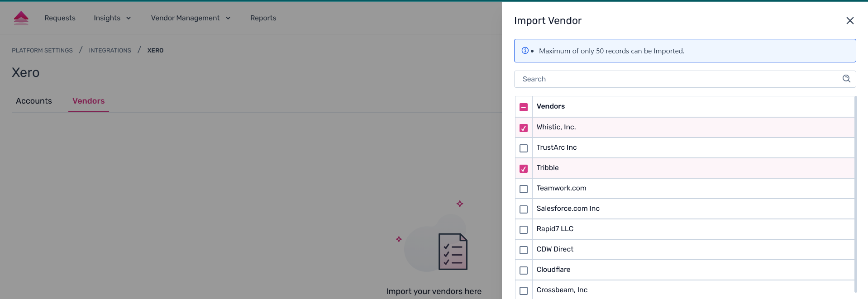Click the Import Vendor panel title
The image size is (868, 299).
(548, 21)
